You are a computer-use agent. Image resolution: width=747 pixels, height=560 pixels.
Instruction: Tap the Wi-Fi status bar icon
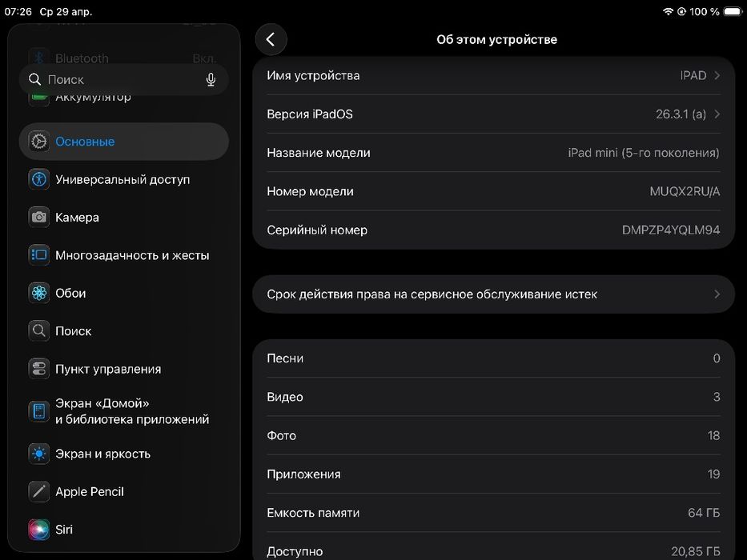668,11
